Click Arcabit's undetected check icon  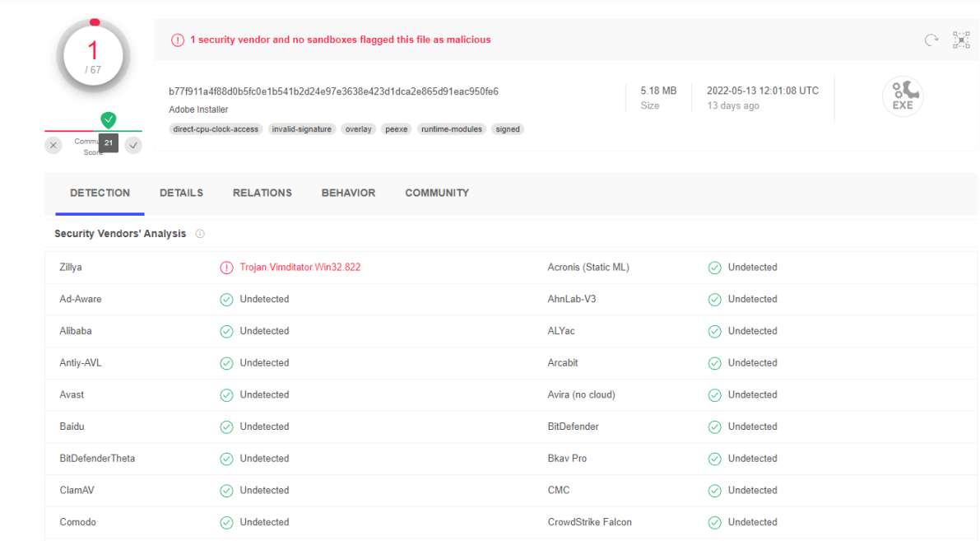[x=714, y=363]
